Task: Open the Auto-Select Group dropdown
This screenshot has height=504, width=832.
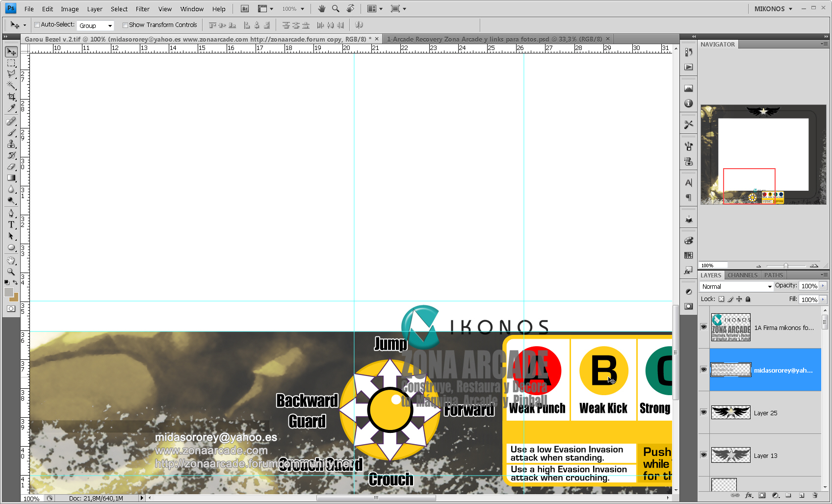Action: pyautogui.click(x=96, y=25)
